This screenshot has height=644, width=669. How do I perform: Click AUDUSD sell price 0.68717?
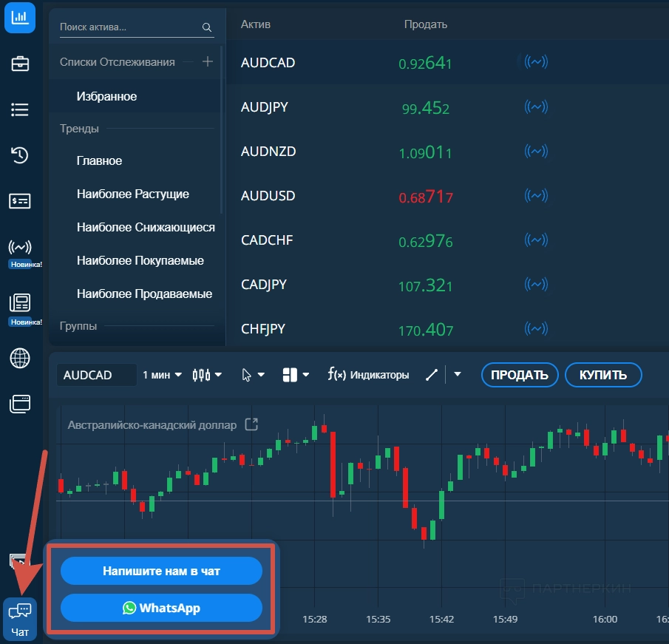425,197
